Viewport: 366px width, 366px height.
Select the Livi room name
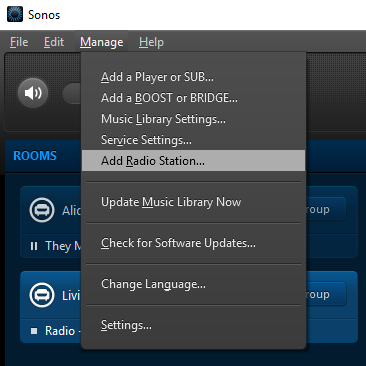[71, 295]
